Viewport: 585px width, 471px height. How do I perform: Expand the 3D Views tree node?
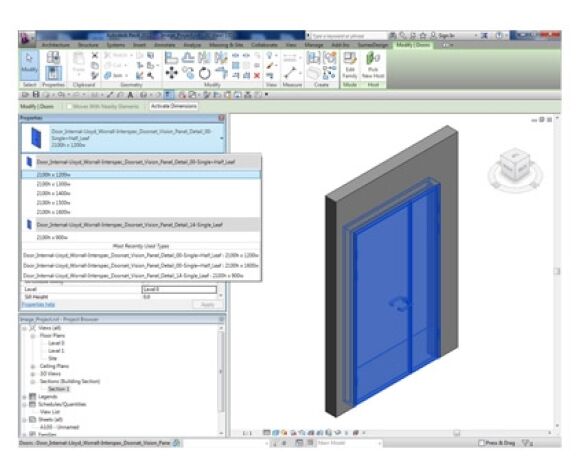(x=33, y=374)
